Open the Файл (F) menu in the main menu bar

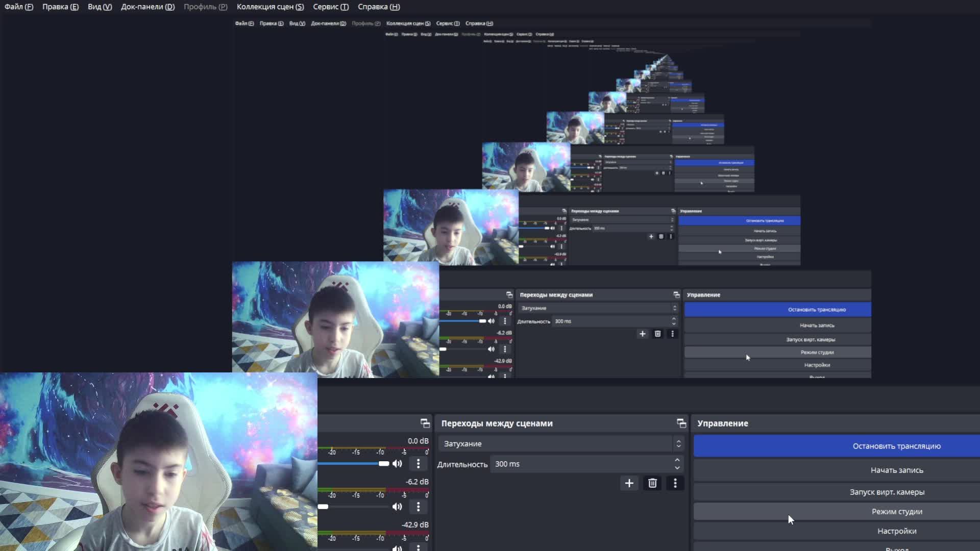[19, 7]
